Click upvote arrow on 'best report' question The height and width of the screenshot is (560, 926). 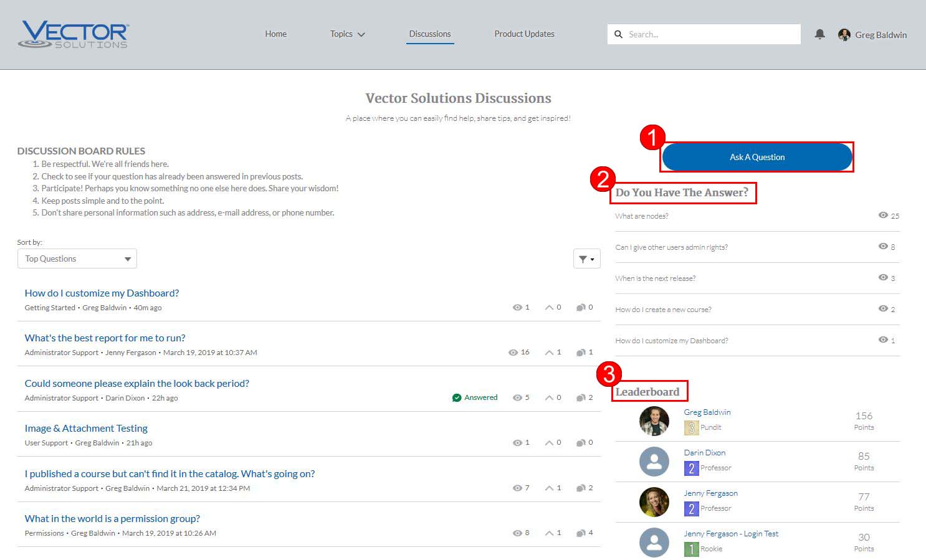[549, 353]
